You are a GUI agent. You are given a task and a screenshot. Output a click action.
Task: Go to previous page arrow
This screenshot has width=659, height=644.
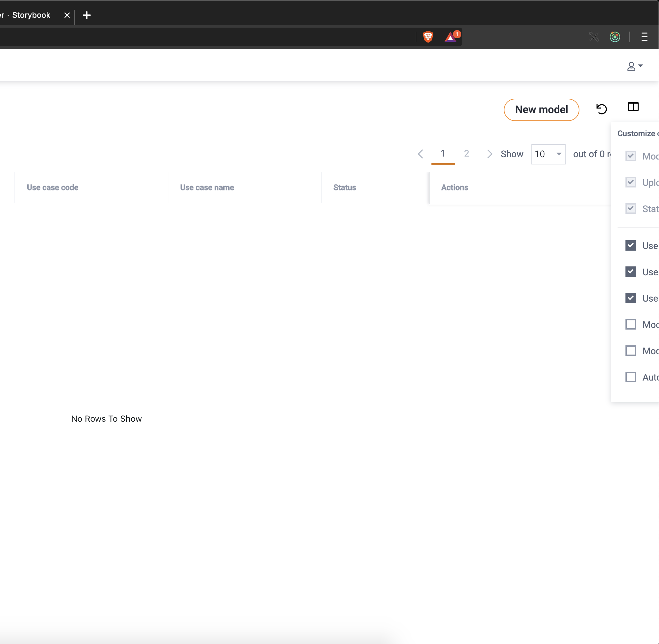point(420,154)
